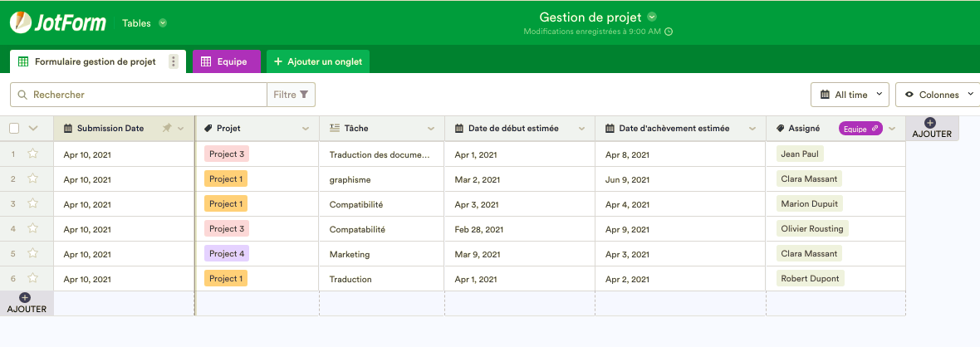Viewport: 980px width, 347px height.
Task: Click the JotForm logo
Action: 57,23
